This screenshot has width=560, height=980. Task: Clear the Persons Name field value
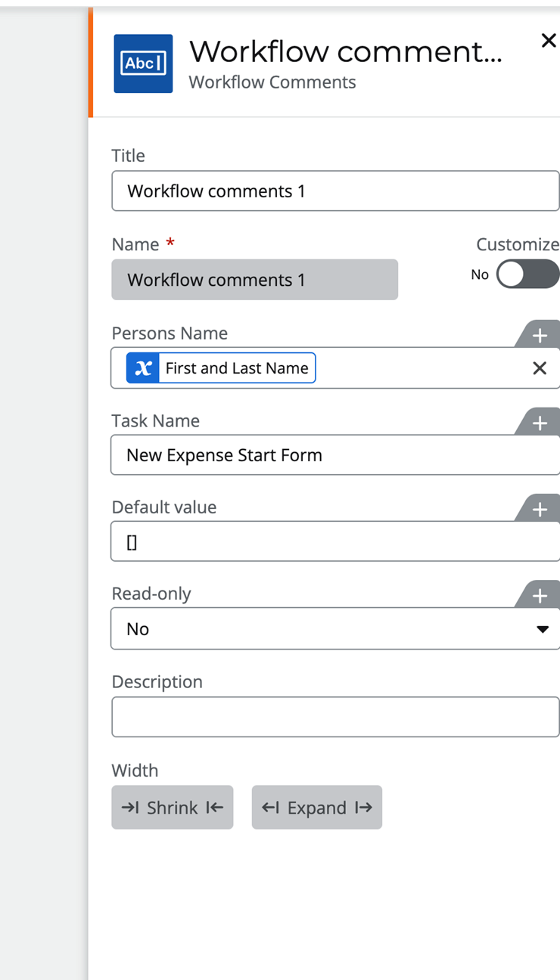click(540, 368)
